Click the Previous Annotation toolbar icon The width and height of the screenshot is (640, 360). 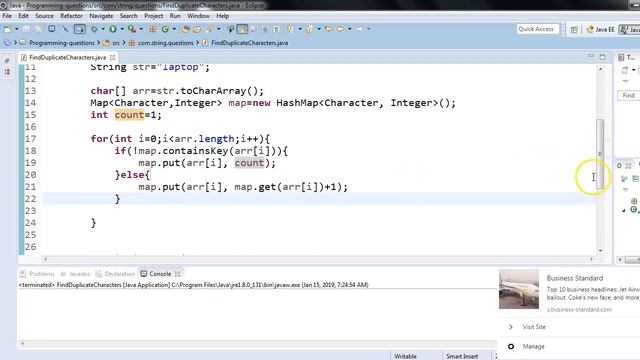pyautogui.click(x=309, y=29)
